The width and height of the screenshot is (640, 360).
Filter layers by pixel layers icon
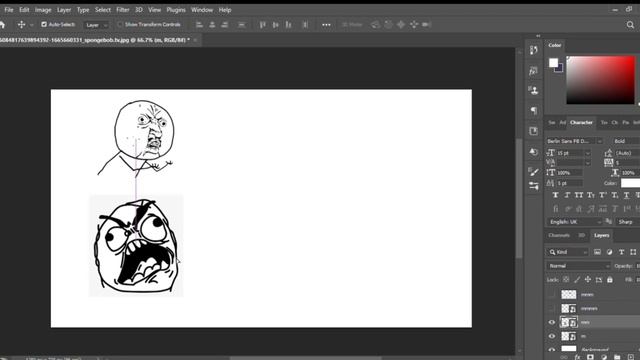[x=597, y=252]
